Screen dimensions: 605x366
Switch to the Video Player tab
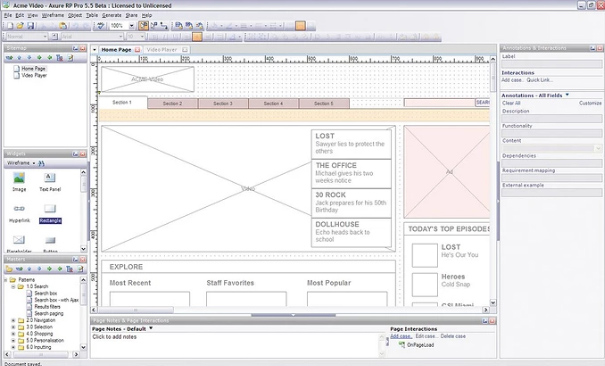(162, 50)
